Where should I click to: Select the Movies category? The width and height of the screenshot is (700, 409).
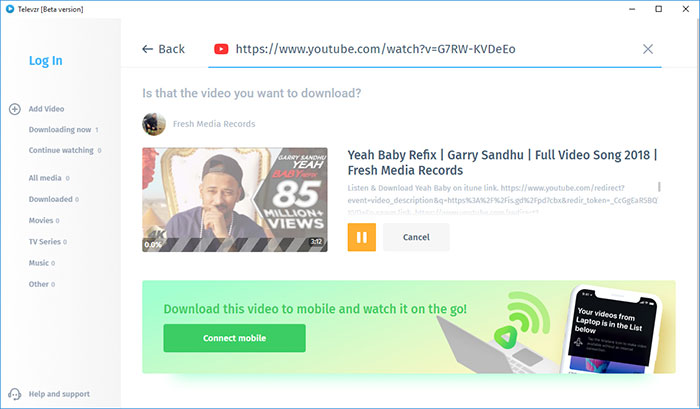(x=42, y=220)
